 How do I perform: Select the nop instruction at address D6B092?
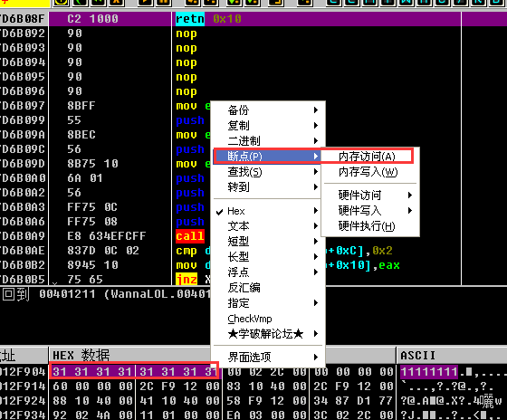coord(187,33)
